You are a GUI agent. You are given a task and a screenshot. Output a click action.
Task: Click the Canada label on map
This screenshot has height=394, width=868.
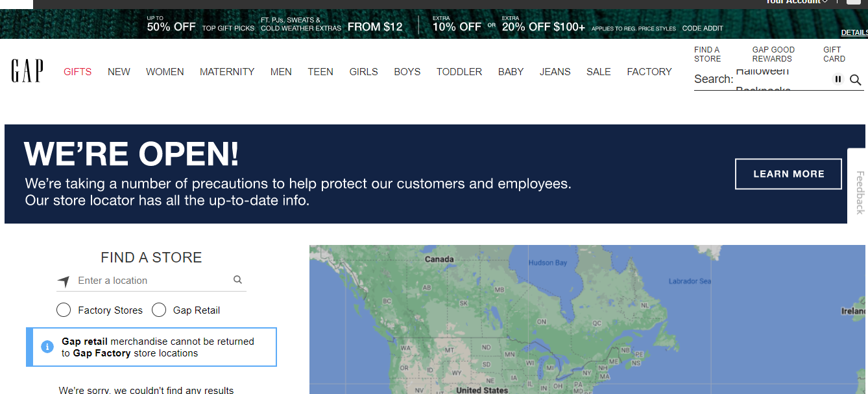439,259
